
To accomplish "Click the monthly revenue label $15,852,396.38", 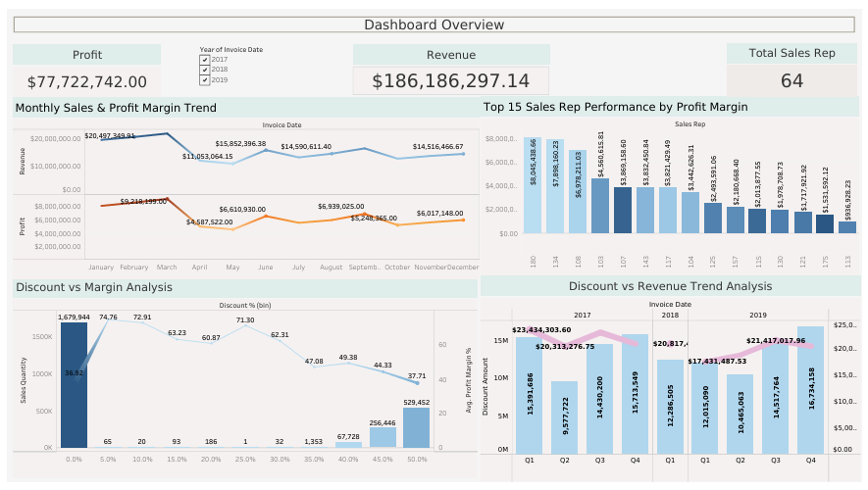I will pyautogui.click(x=240, y=144).
